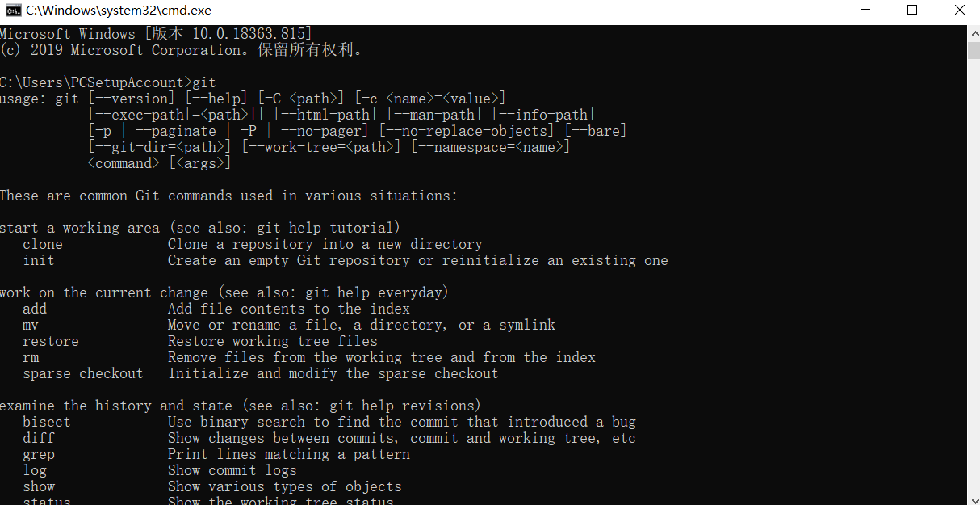Click the 'add' command in the list
This screenshot has height=505, width=980.
pos(35,309)
